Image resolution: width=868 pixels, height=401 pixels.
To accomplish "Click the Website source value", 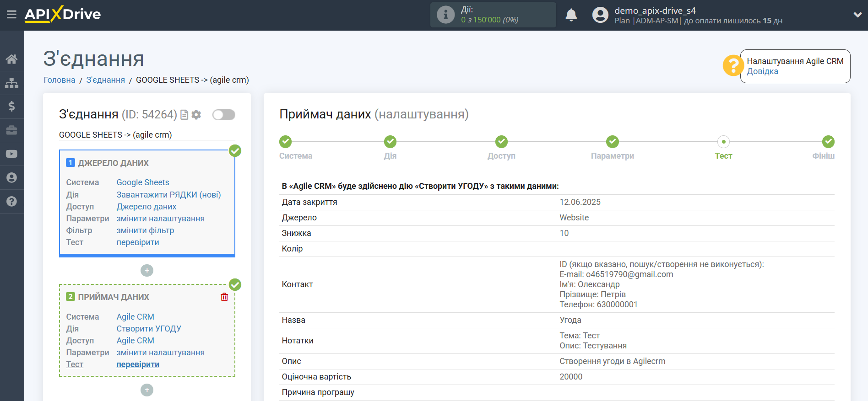I will pos(574,218).
